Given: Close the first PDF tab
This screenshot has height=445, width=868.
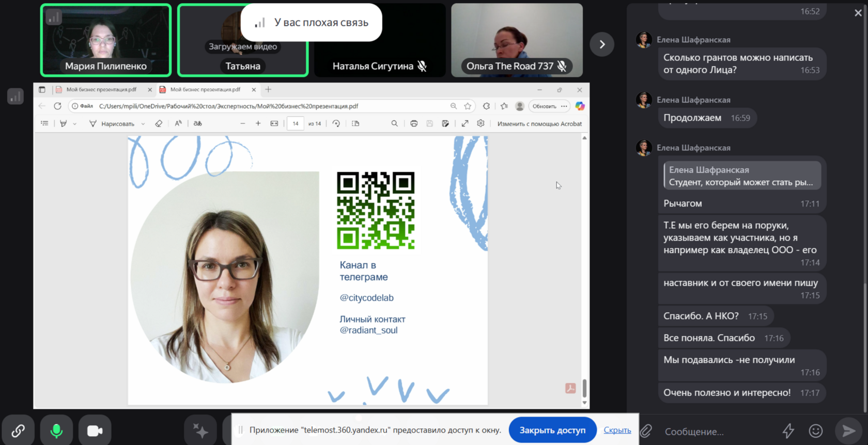Looking at the screenshot, I should (x=150, y=89).
